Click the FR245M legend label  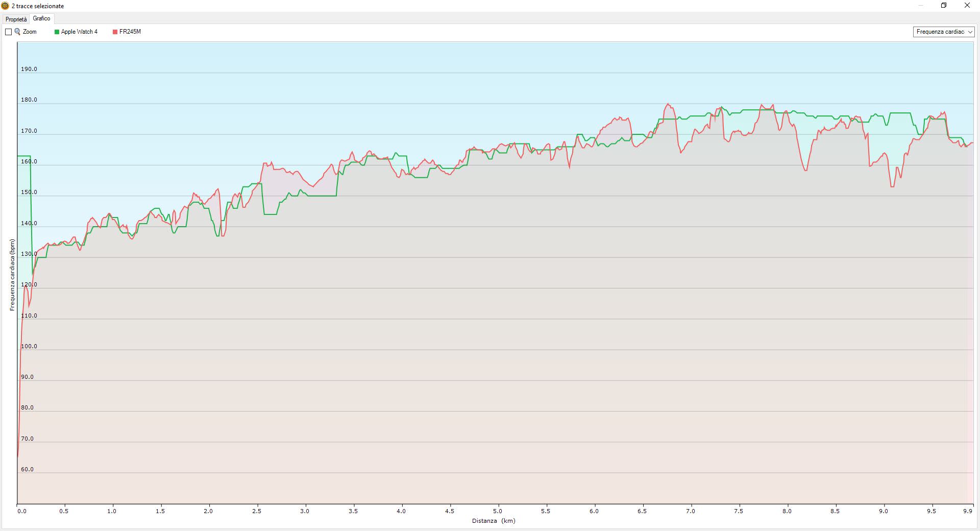130,32
